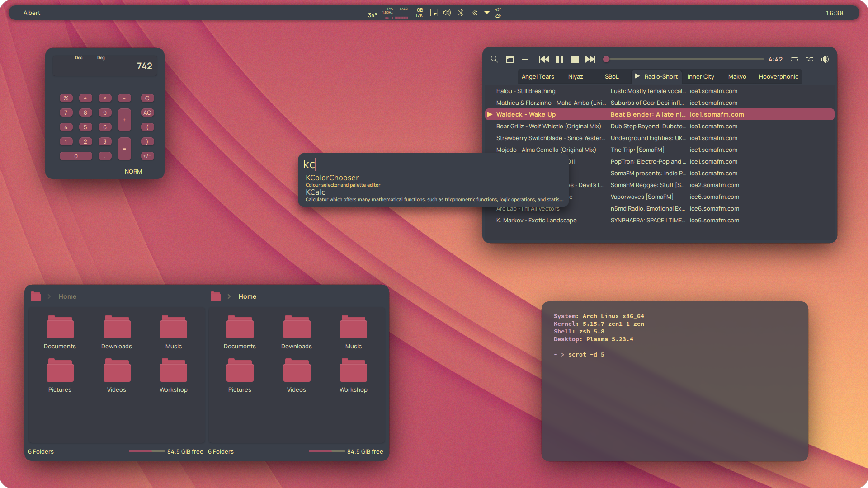Viewport: 868px width, 488px height.
Task: Click the digit 7 calculator button
Action: coord(66,113)
